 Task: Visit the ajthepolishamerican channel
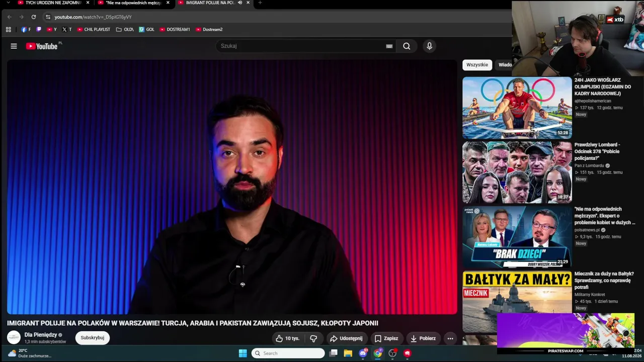click(593, 101)
